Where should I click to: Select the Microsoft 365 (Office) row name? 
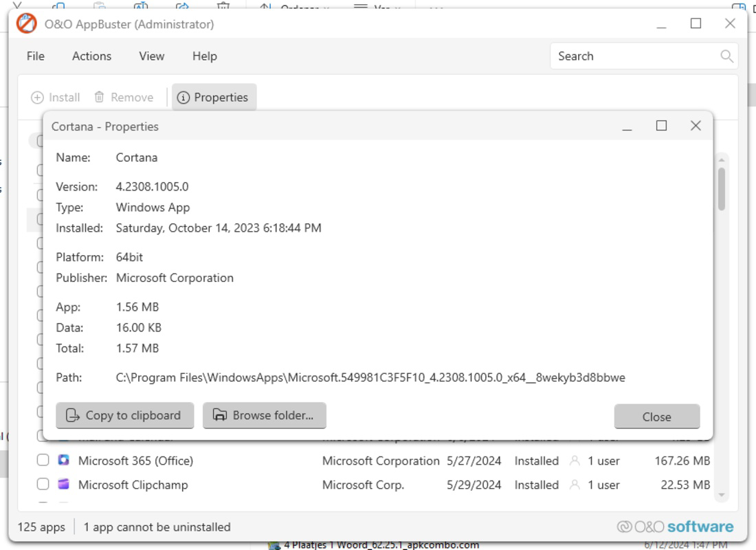coord(135,461)
